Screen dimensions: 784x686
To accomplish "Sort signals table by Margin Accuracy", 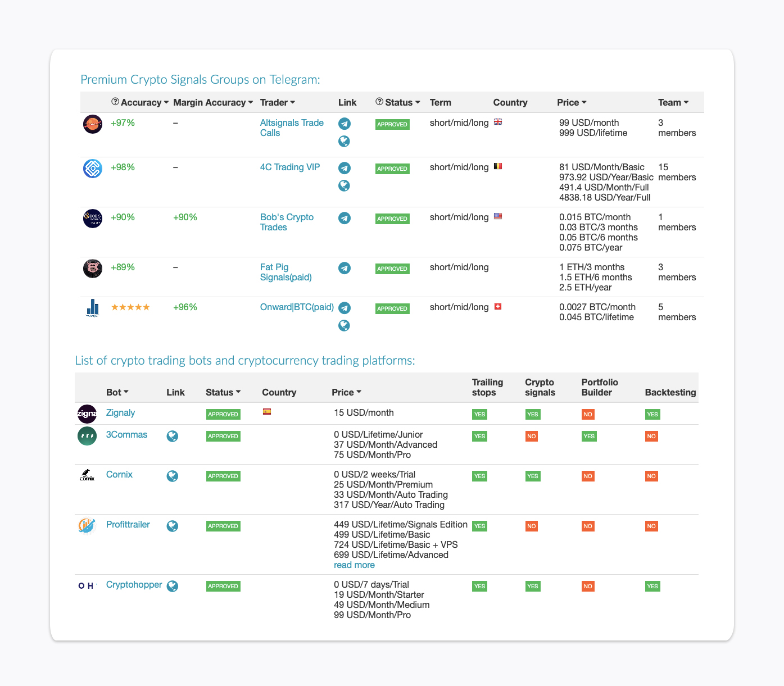I will click(x=213, y=102).
